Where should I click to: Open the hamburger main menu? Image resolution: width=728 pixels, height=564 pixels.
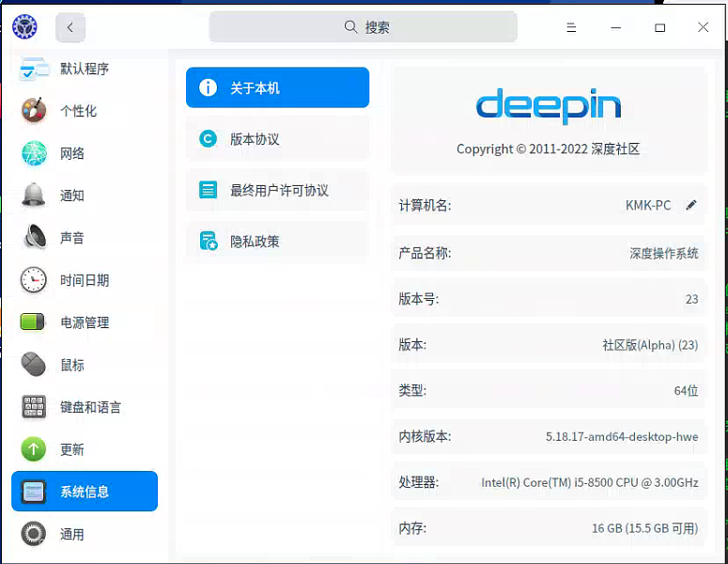(571, 28)
